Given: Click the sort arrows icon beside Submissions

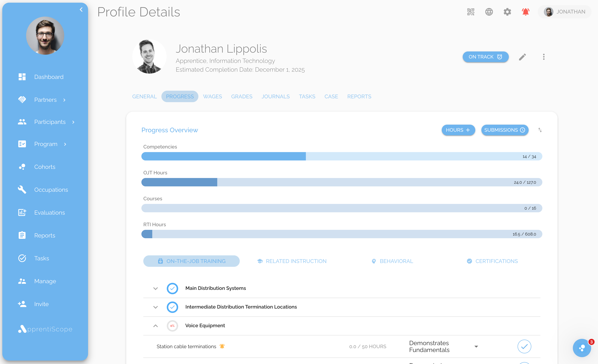Looking at the screenshot, I should [x=540, y=130].
